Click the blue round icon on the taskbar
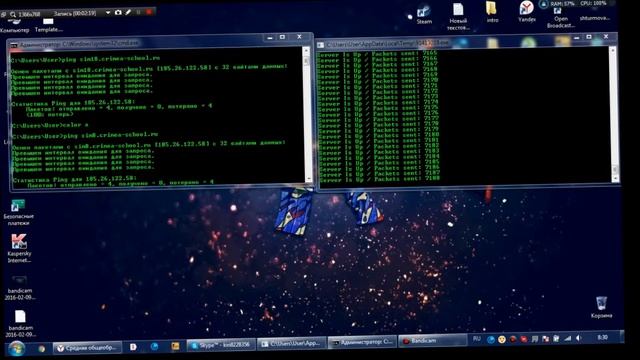Viewport: 640px width, 360px height. (154, 347)
